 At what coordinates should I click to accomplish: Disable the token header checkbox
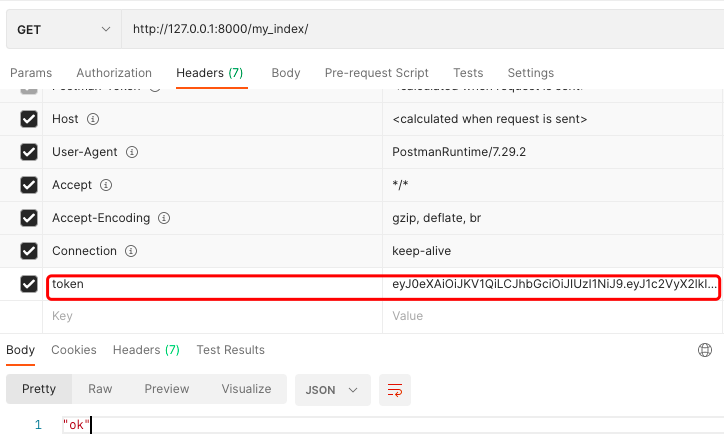click(x=29, y=285)
